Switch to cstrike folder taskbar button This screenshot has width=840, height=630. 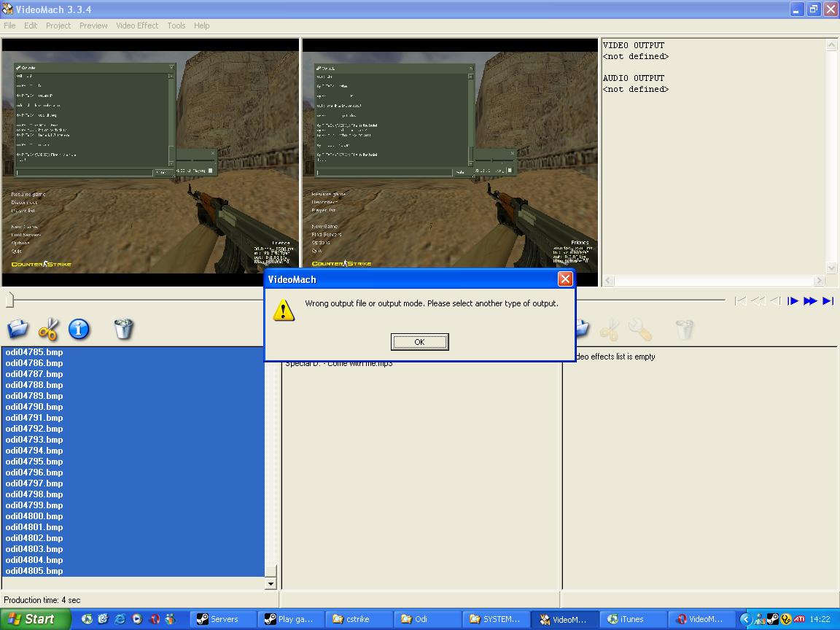359,619
